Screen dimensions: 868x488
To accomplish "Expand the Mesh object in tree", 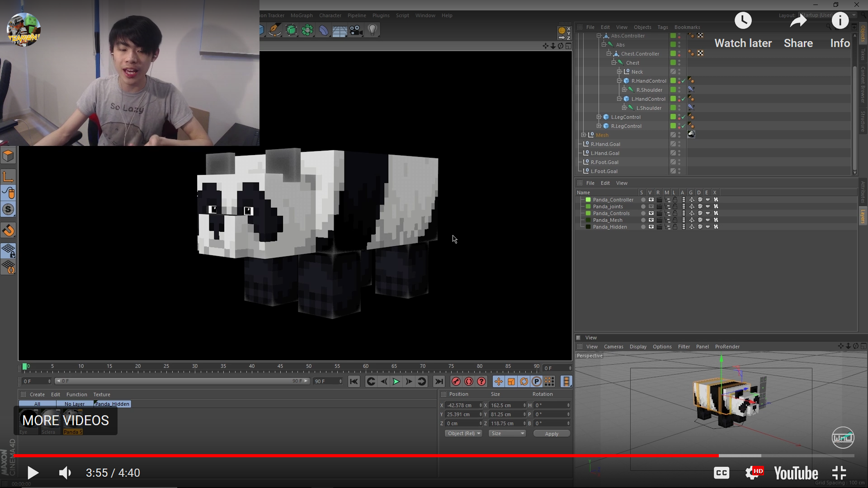I will (x=584, y=135).
